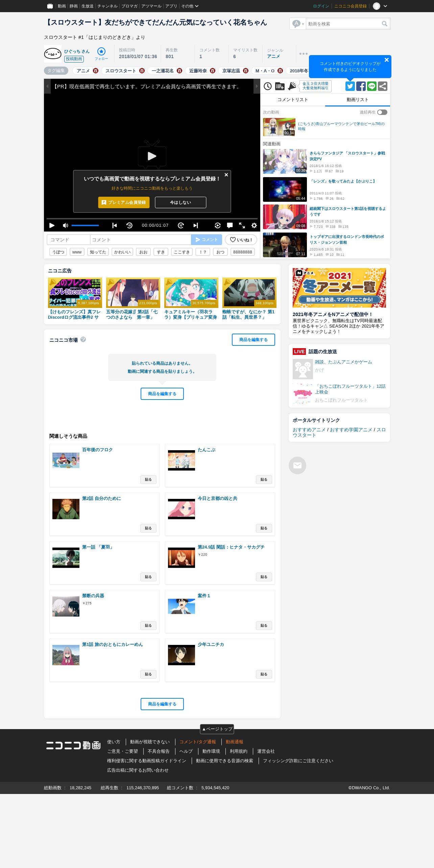Open encyclopedia icon next to アニメ tag

coord(96,71)
